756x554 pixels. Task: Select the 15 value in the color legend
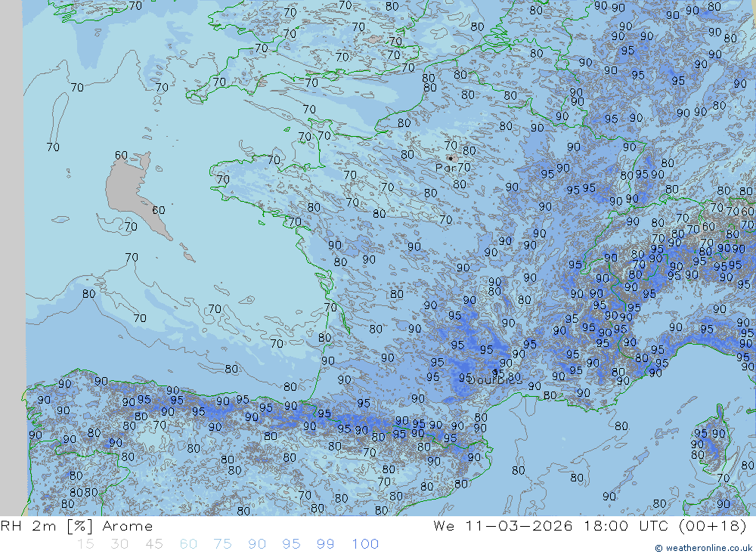85,544
